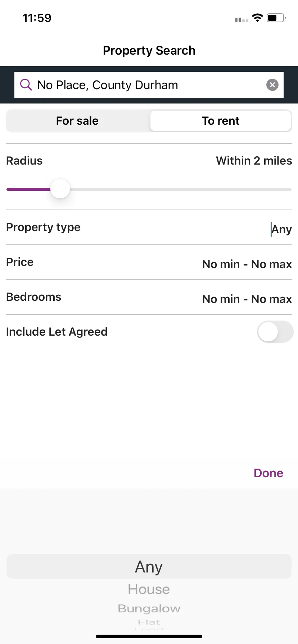
Task: Switch to the For sale tab
Action: pos(77,121)
